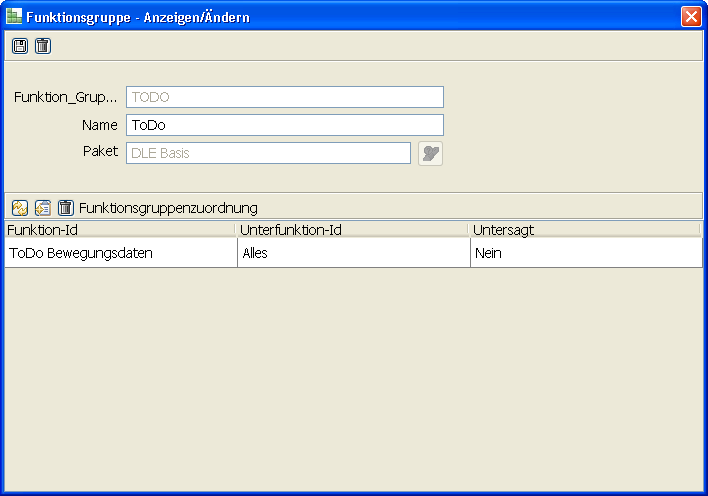Click into the Name field containing ToDo

pyautogui.click(x=284, y=125)
